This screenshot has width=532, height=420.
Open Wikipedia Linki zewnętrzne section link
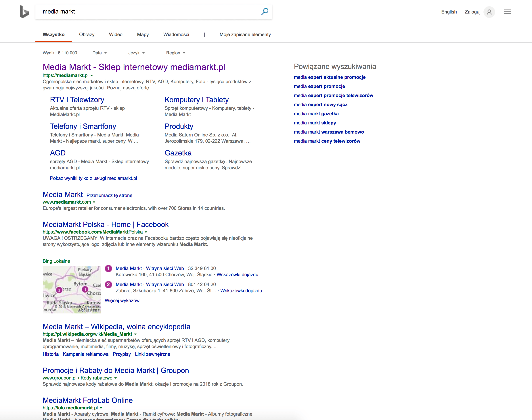click(153, 354)
